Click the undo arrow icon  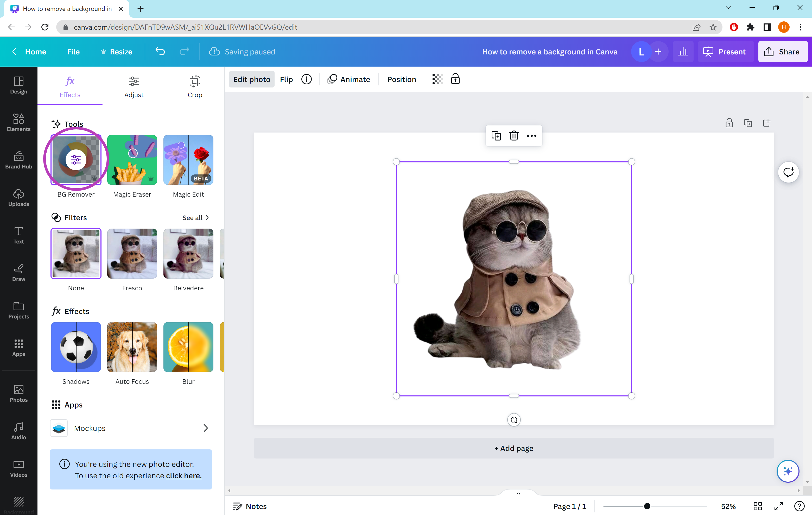click(x=160, y=52)
